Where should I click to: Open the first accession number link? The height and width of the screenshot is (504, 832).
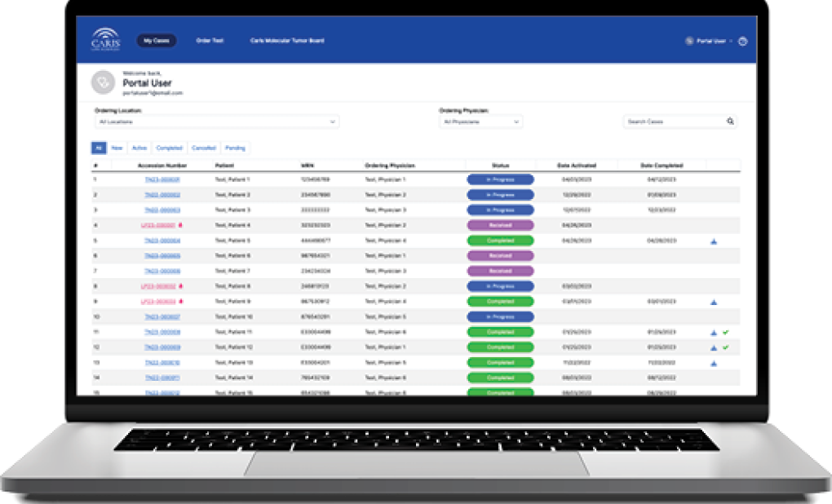(162, 179)
